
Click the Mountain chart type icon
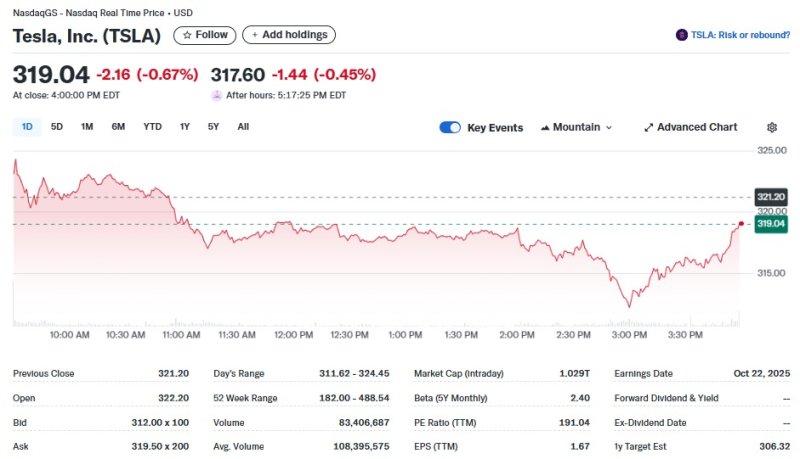click(545, 128)
